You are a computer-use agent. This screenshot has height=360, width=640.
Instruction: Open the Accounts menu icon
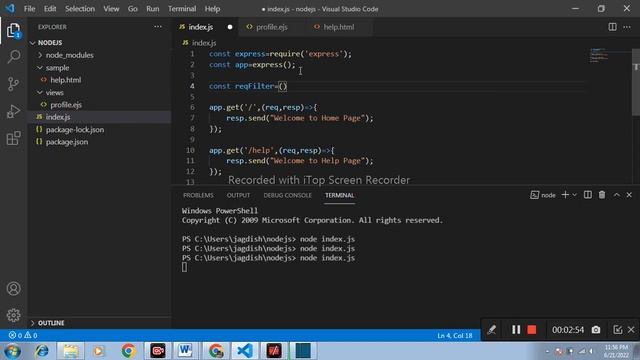(13, 289)
